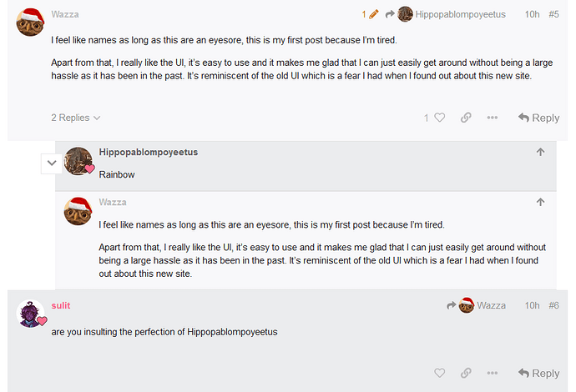The height and width of the screenshot is (392, 576).
Task: Open more actions ellipsis on Wazza's post
Action: pos(493,118)
